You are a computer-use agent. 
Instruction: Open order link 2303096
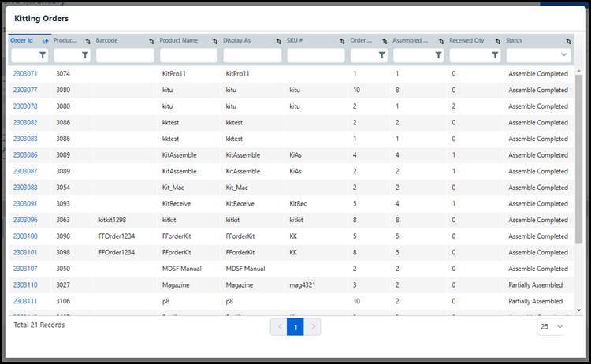(x=25, y=220)
